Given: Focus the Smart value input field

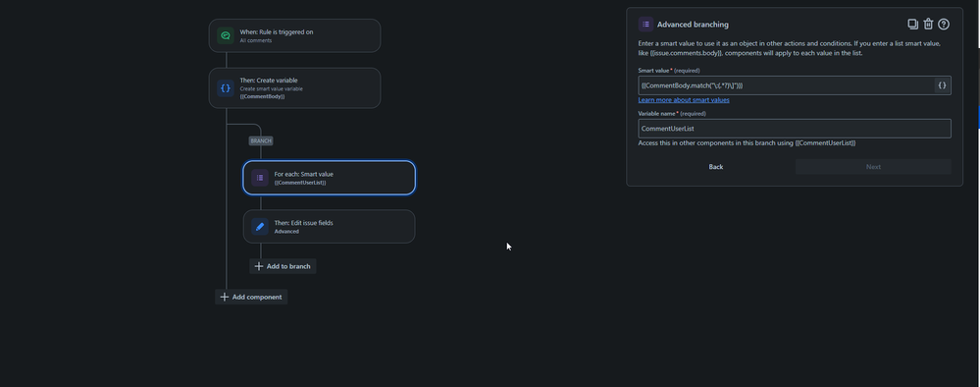Looking at the screenshot, I should point(786,85).
